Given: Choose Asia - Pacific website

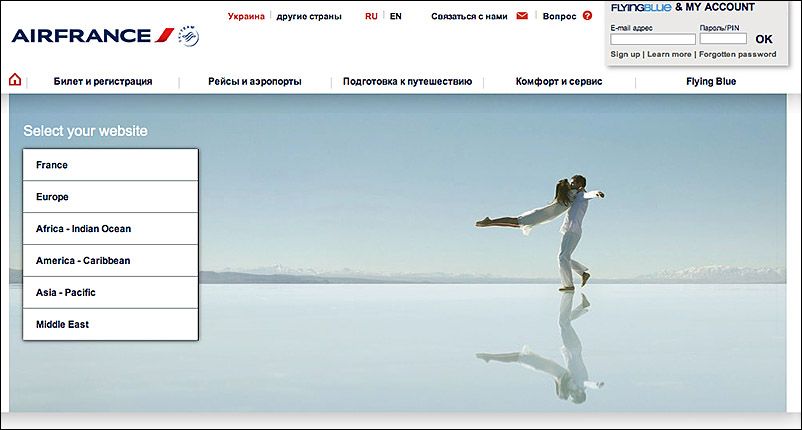Looking at the screenshot, I should 110,292.
